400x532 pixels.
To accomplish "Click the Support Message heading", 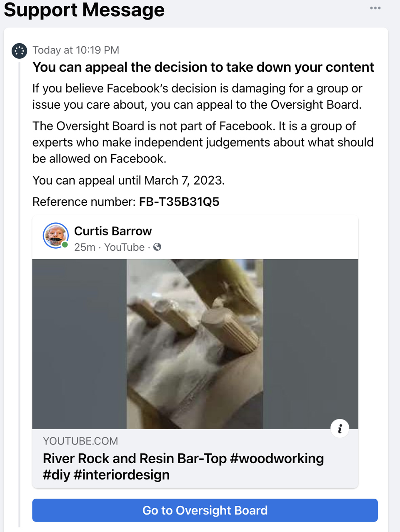I will pyautogui.click(x=84, y=10).
